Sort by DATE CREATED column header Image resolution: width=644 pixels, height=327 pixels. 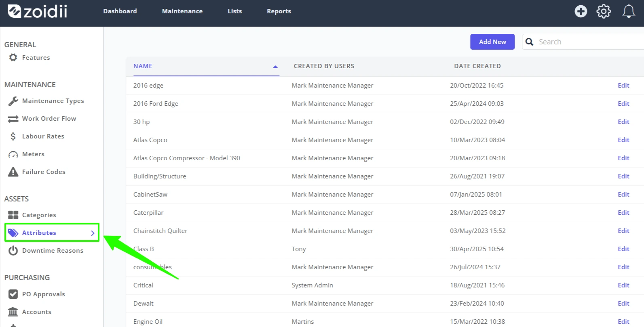(x=477, y=66)
